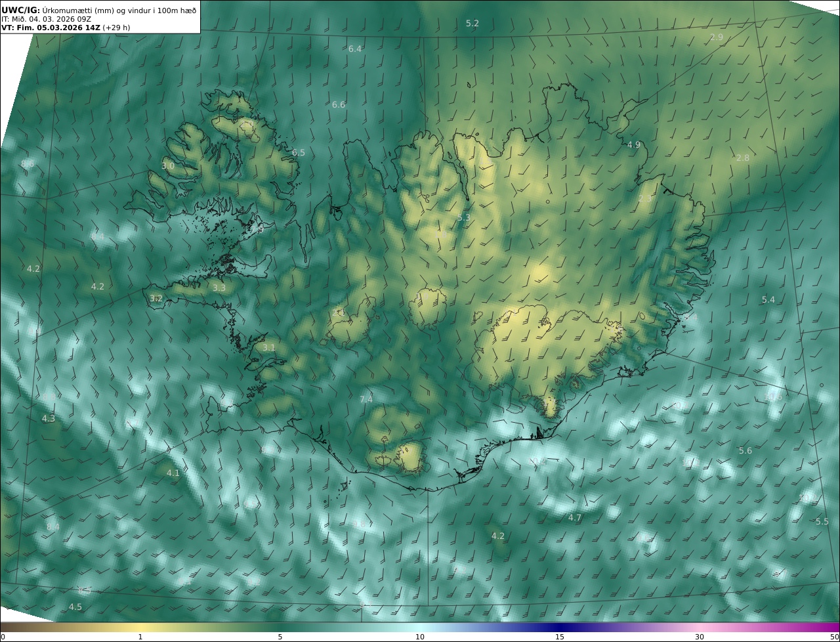Click the 2.8 value label
The image size is (840, 642).
743,158
